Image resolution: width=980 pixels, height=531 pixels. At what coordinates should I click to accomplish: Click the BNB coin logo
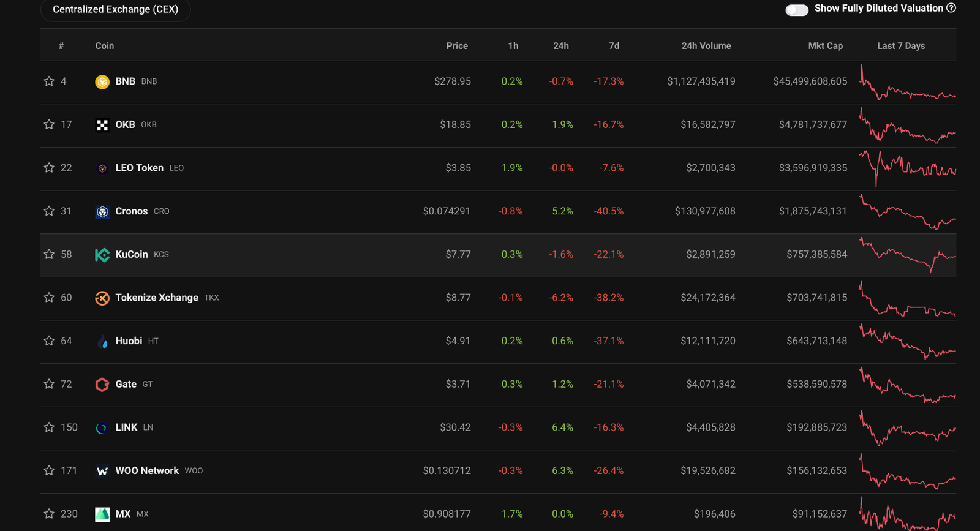102,81
